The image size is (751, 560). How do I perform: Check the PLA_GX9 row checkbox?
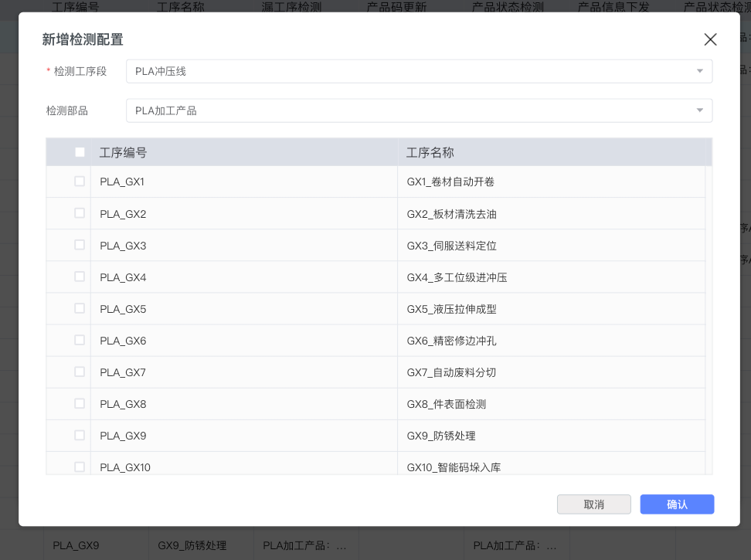pyautogui.click(x=80, y=435)
